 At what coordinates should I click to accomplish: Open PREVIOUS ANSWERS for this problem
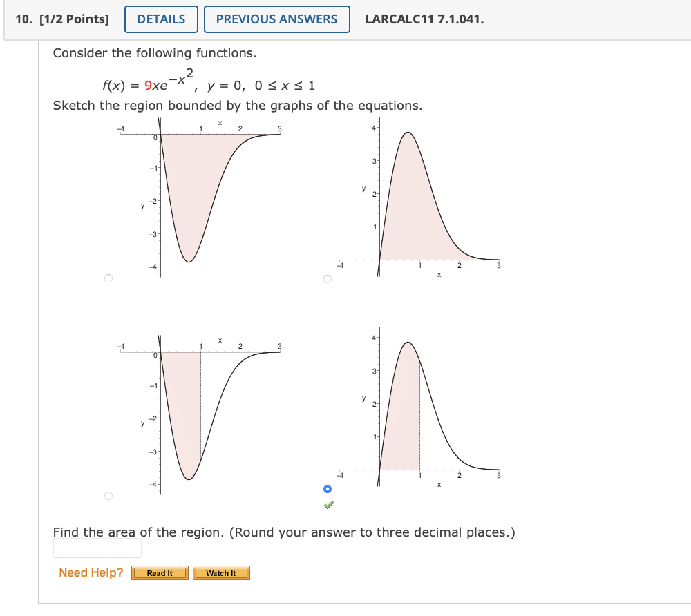(277, 19)
